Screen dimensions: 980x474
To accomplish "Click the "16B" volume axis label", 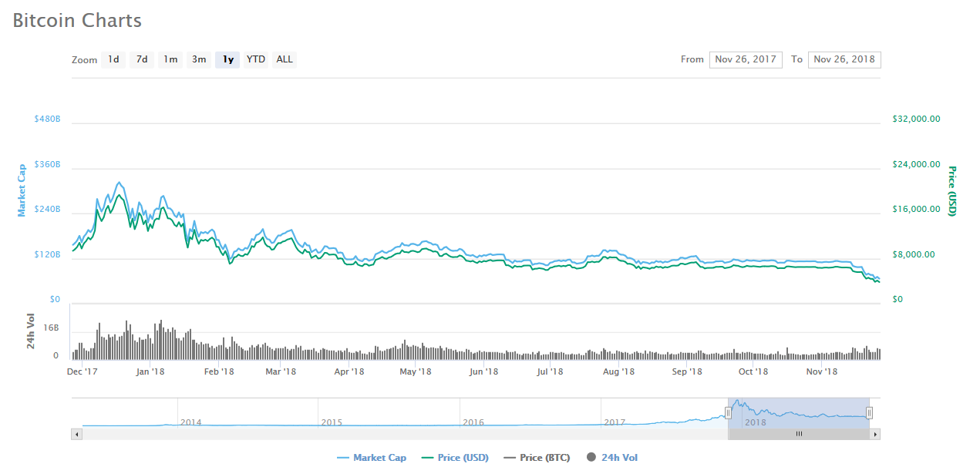I will click(51, 328).
